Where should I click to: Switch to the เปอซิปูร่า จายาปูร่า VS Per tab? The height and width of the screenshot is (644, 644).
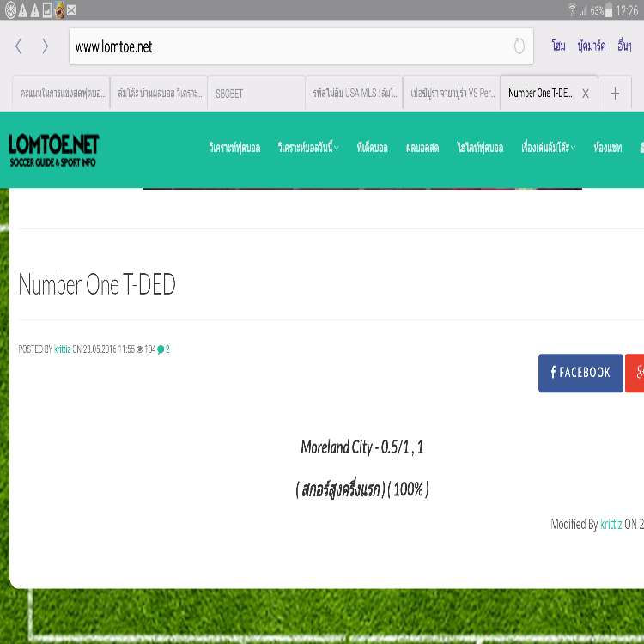click(452, 94)
